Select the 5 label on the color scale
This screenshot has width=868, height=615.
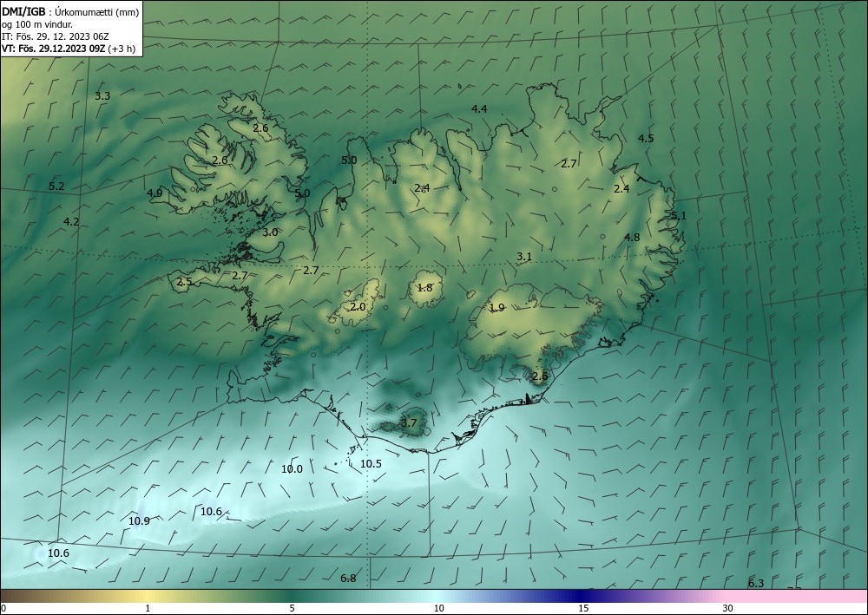[x=292, y=608]
